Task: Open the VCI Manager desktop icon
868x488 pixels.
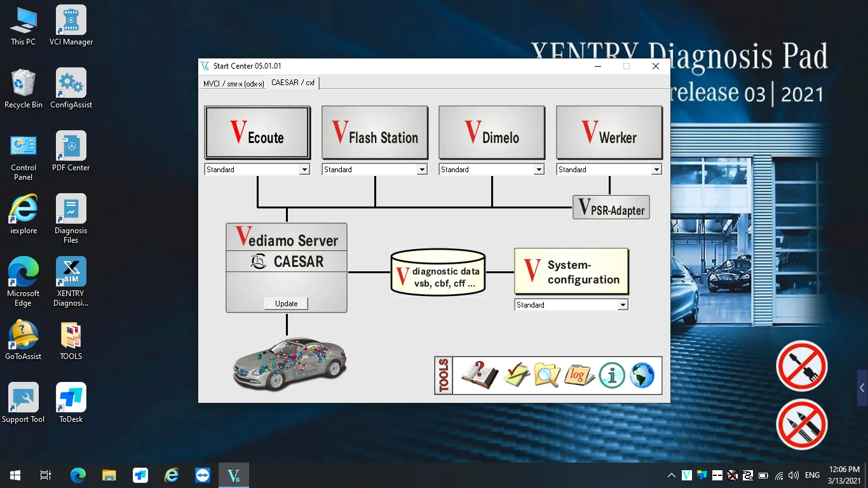Action: [x=71, y=26]
